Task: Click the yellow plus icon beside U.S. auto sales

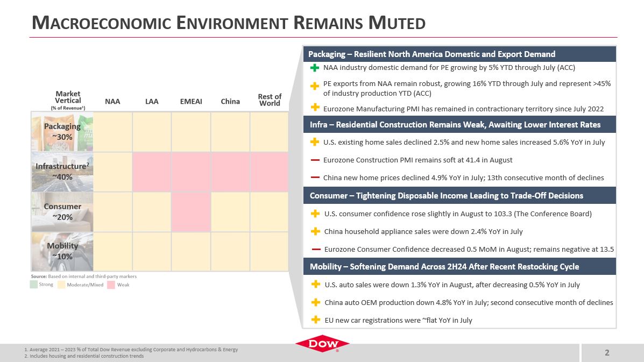Action: pos(316,285)
